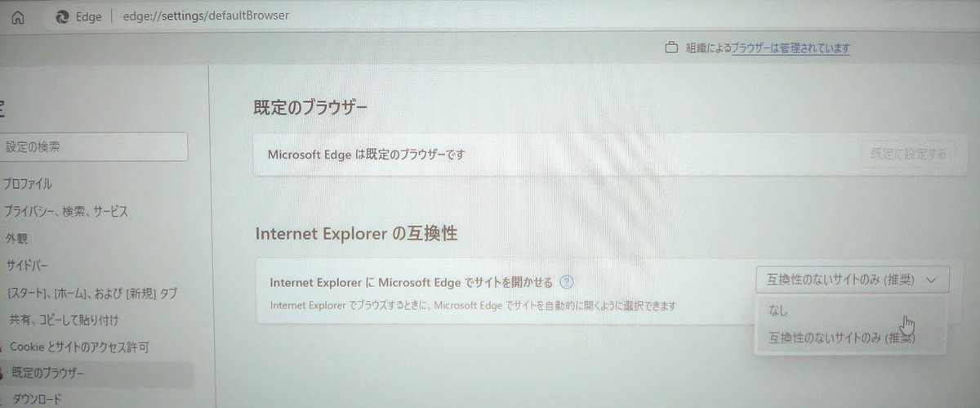Image resolution: width=980 pixels, height=408 pixels.
Task: Click the Edge logo in the address bar
Action: (61, 16)
